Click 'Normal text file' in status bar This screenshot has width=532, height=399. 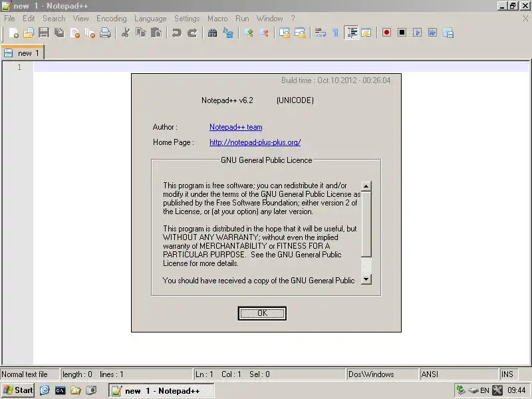[x=30, y=374]
